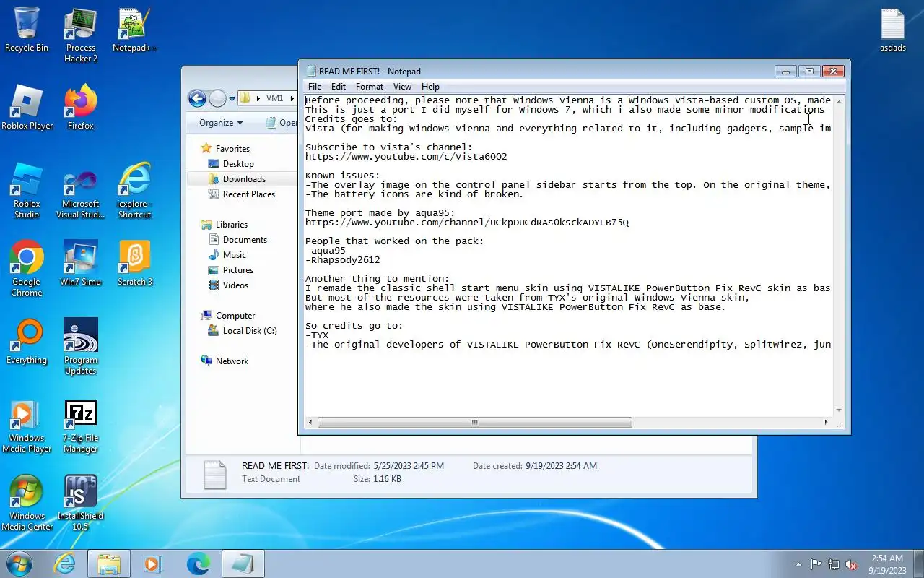The image size is (924, 578).
Task: Select Desktop under Favorites
Action: click(x=238, y=164)
